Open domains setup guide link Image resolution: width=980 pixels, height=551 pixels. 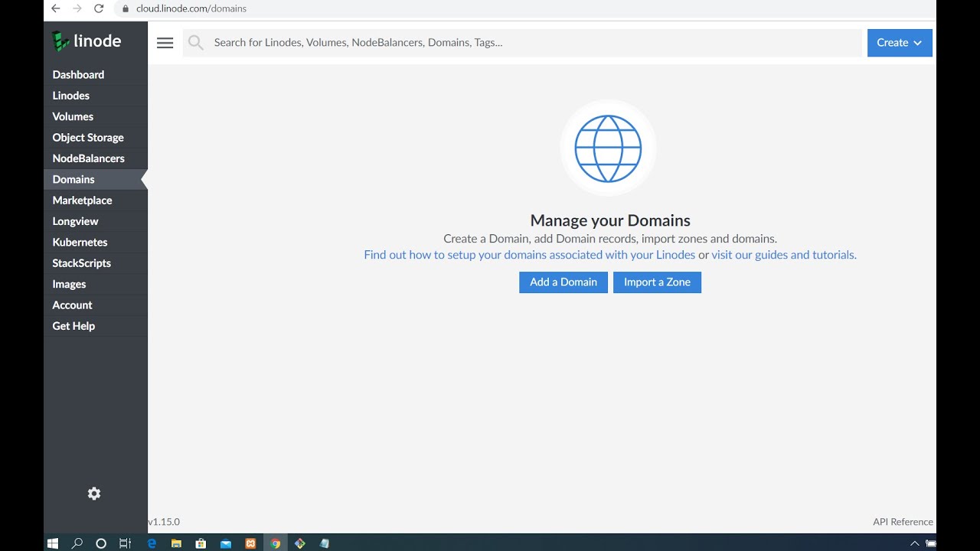coord(530,255)
